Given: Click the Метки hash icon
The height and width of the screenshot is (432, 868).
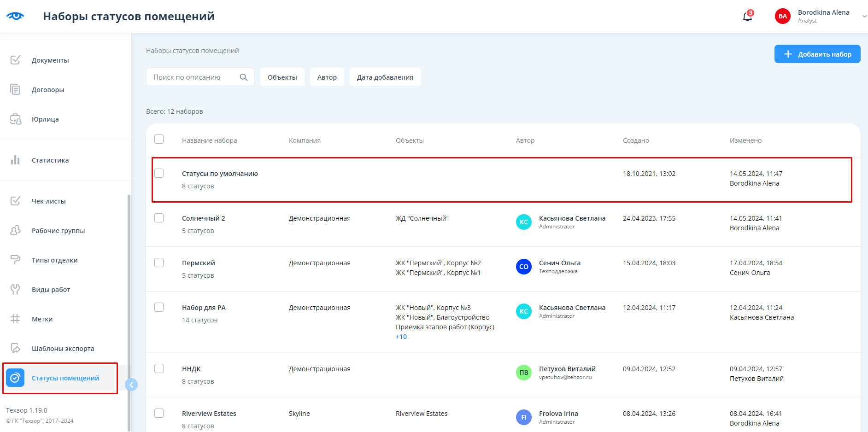Looking at the screenshot, I should pos(15,319).
